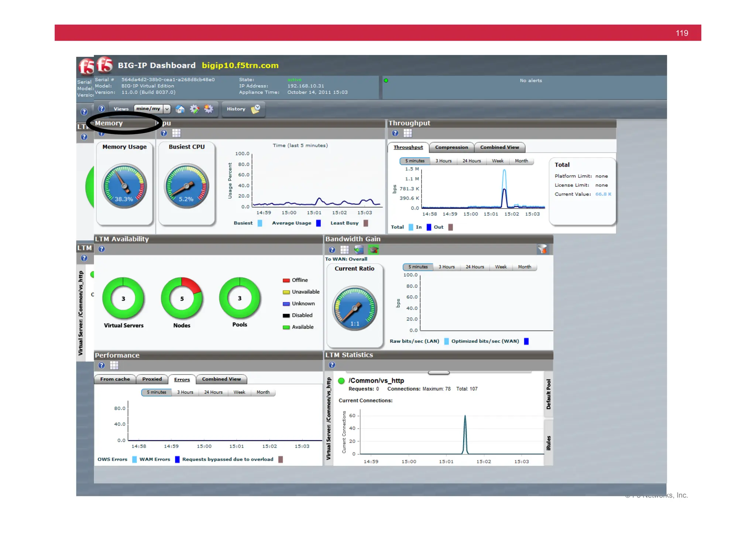Screen dimensions: 756x534
Task: Click the filter funnel icon in Bandwidth Gain
Action: tap(542, 249)
